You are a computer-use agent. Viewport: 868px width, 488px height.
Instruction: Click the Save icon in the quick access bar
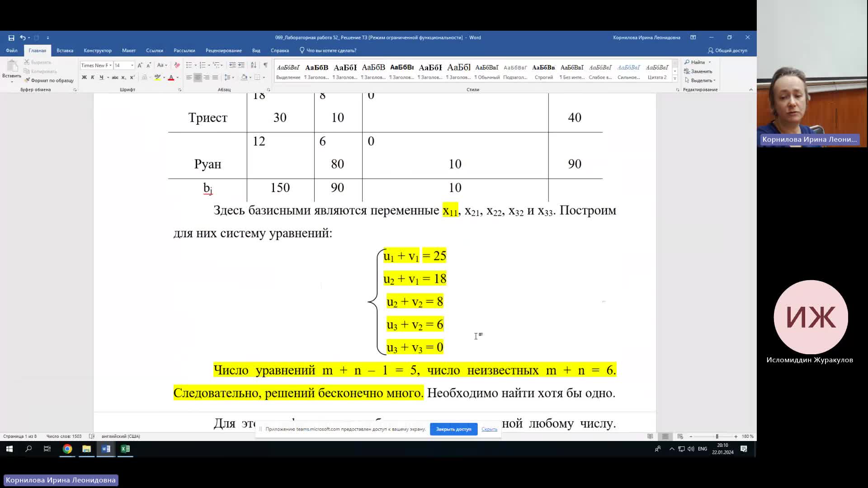click(x=11, y=38)
